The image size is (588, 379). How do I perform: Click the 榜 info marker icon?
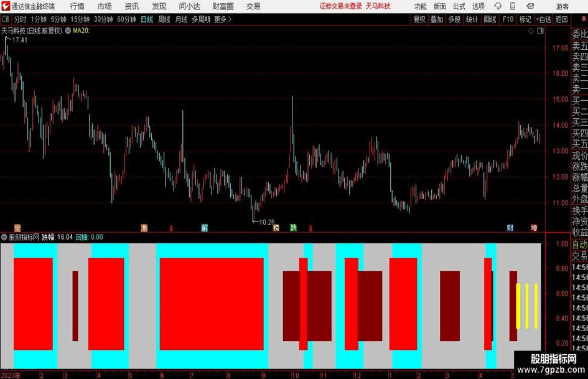pyautogui.click(x=276, y=228)
